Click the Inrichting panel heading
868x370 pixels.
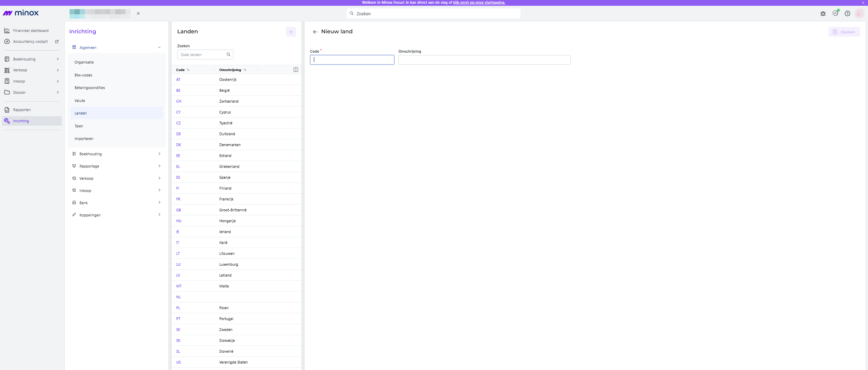coord(82,31)
